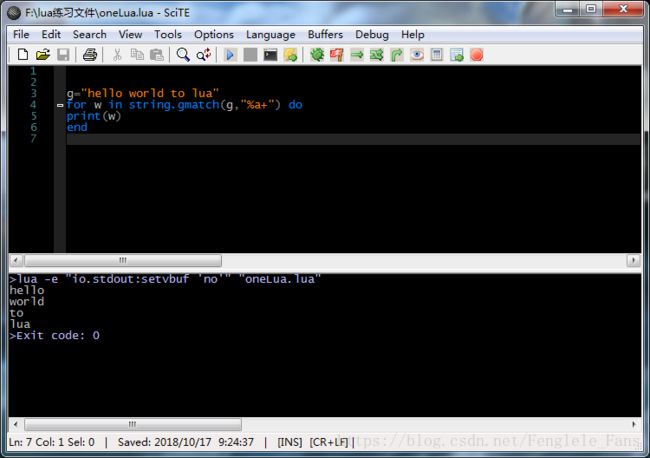The height and width of the screenshot is (458, 650).
Task: Toggle the output console terminal icon
Action: click(x=270, y=55)
